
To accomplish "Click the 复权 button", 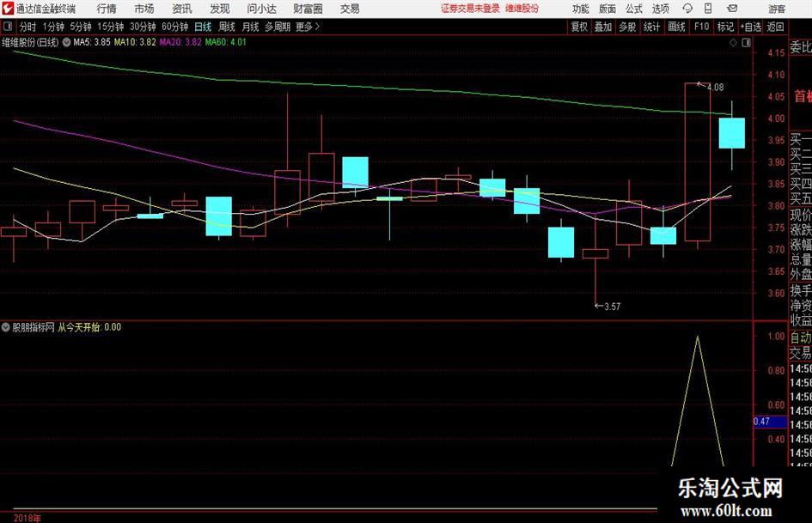I will point(579,27).
